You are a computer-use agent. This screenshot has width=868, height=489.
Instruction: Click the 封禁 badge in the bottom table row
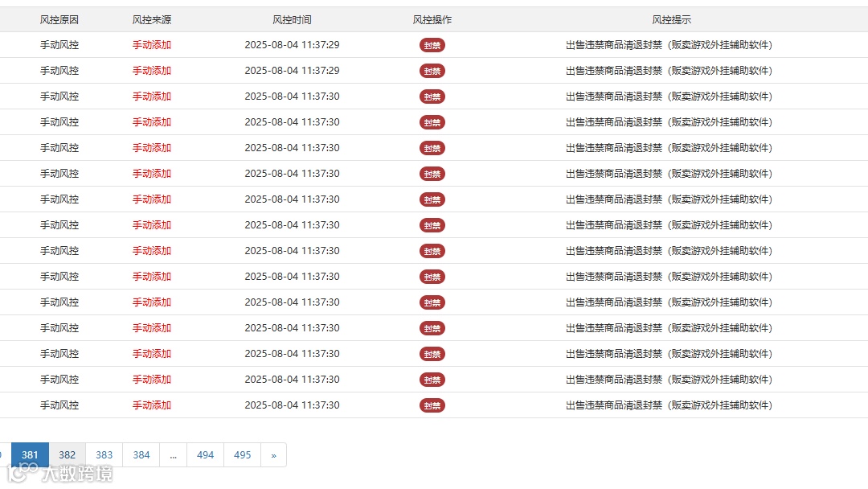432,405
